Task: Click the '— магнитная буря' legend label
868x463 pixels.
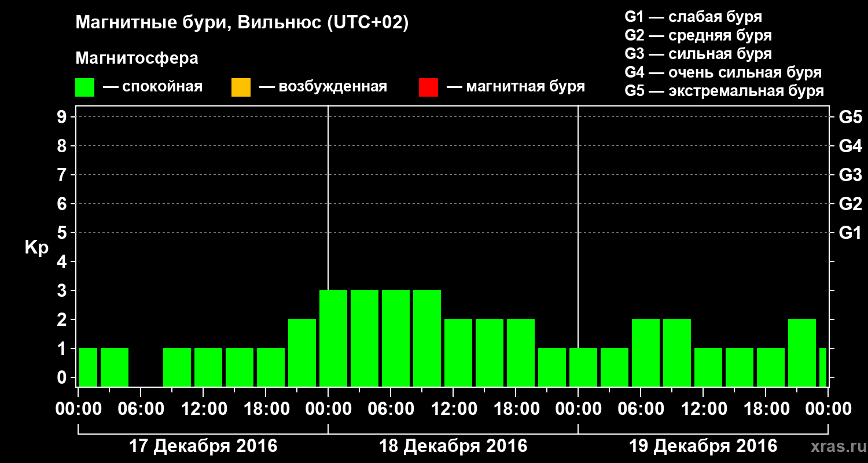Action: [516, 87]
